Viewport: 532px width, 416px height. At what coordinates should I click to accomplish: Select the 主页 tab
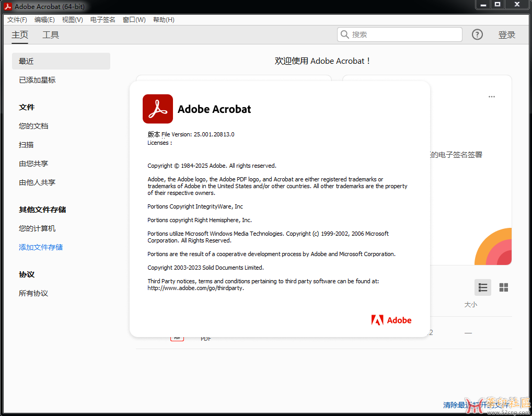[x=20, y=35]
